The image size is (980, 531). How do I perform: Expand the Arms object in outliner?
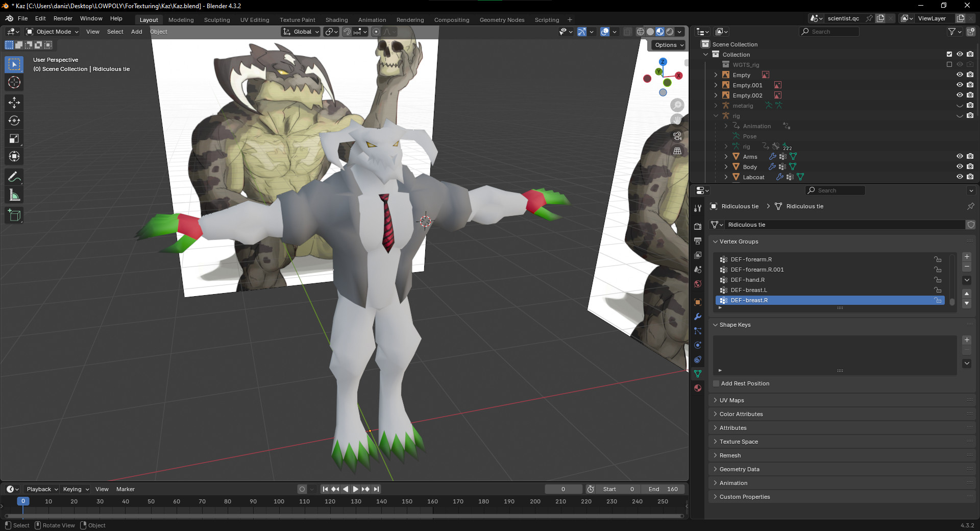pos(726,156)
